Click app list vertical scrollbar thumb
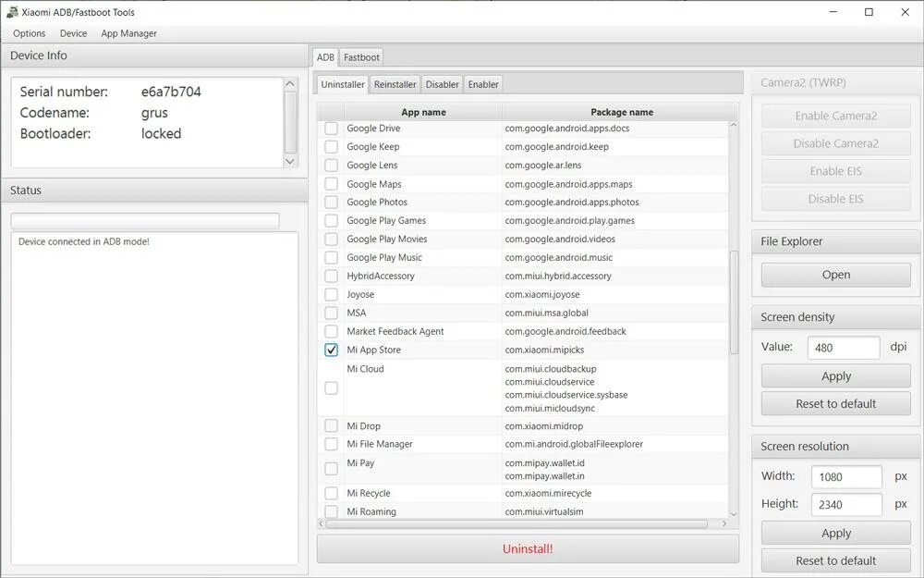The image size is (924, 578). 734,302
